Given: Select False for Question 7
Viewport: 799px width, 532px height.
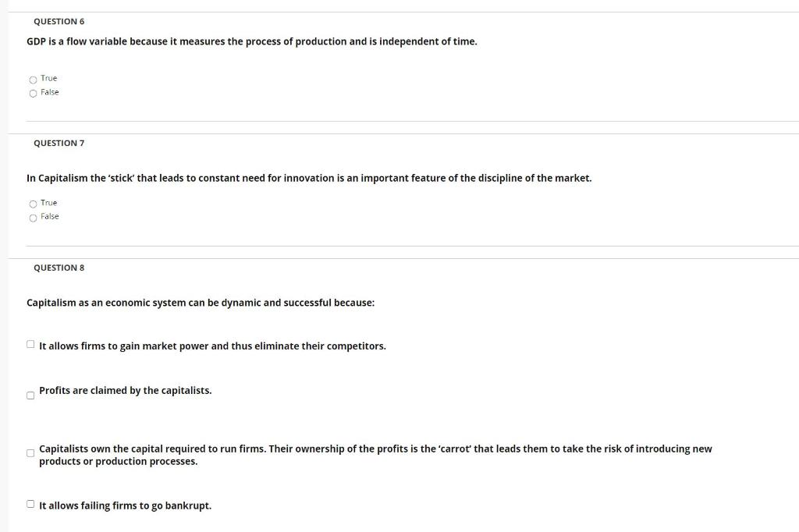Looking at the screenshot, I should coord(33,217).
